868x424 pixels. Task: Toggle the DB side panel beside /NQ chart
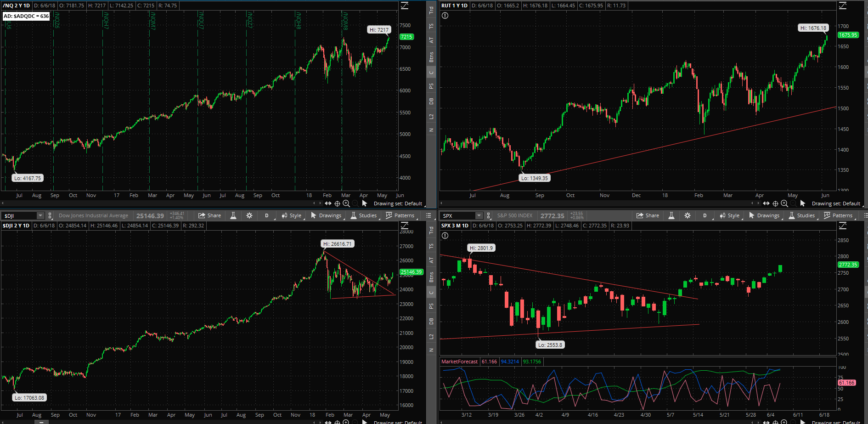tap(431, 102)
